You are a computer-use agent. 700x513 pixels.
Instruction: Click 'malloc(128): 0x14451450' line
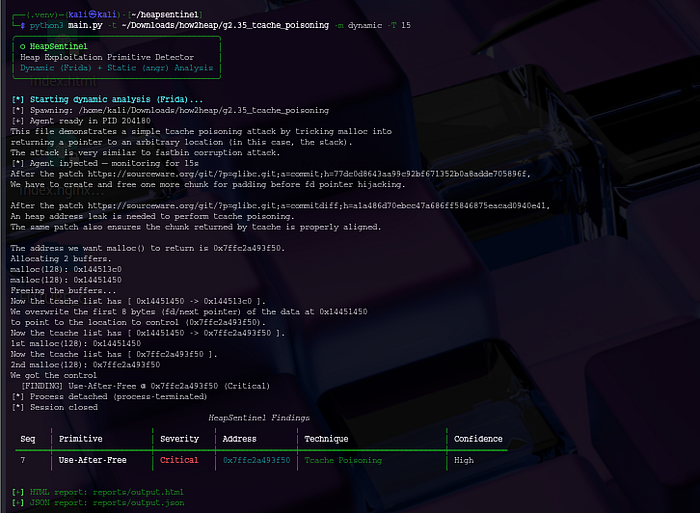(x=66, y=280)
